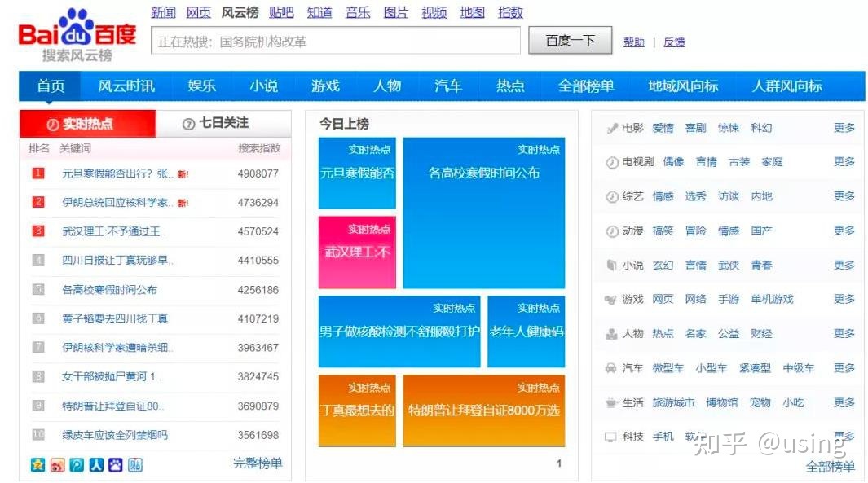Go to 地图 in top links
Viewport: 868px width, 483px height.
tap(472, 13)
